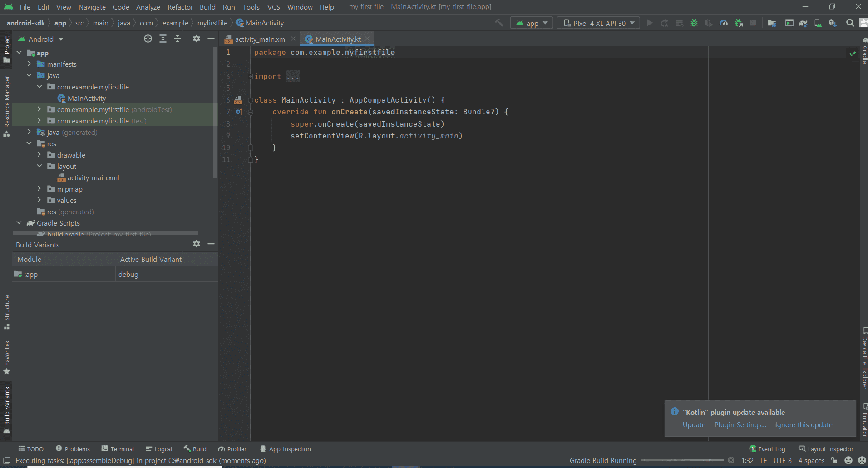Open the SDK Manager icon
This screenshot has width=868, height=468.
coord(832,23)
